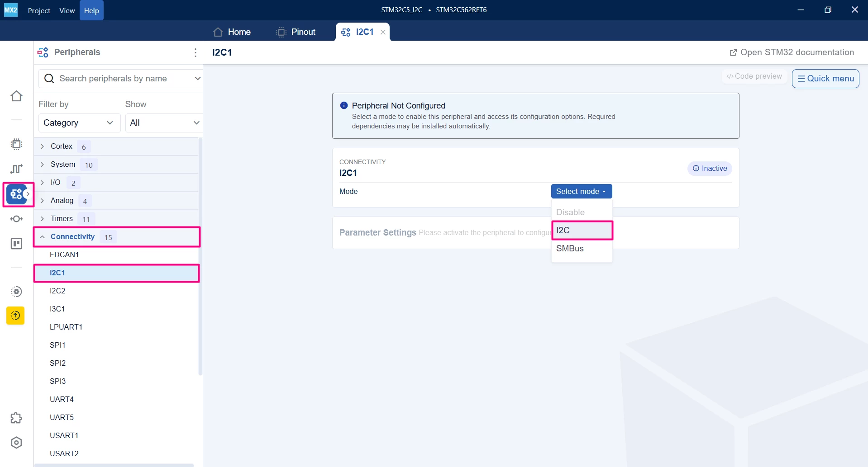
Task: Open the View menu
Action: [67, 10]
